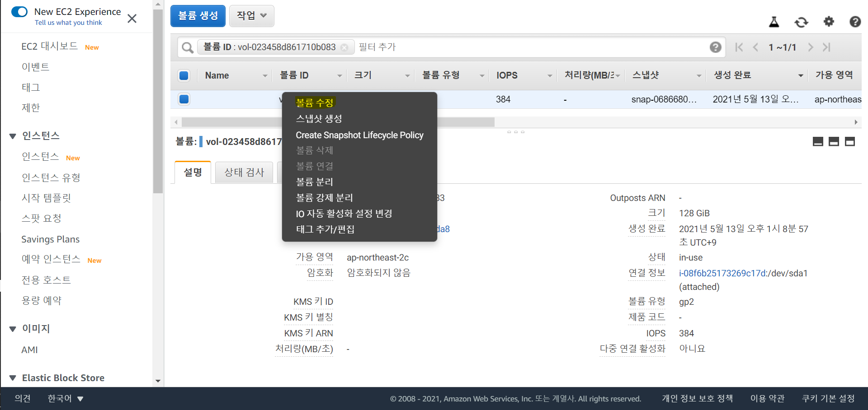The image size is (868, 410).
Task: Set details pane to half-height layout
Action: tap(834, 142)
